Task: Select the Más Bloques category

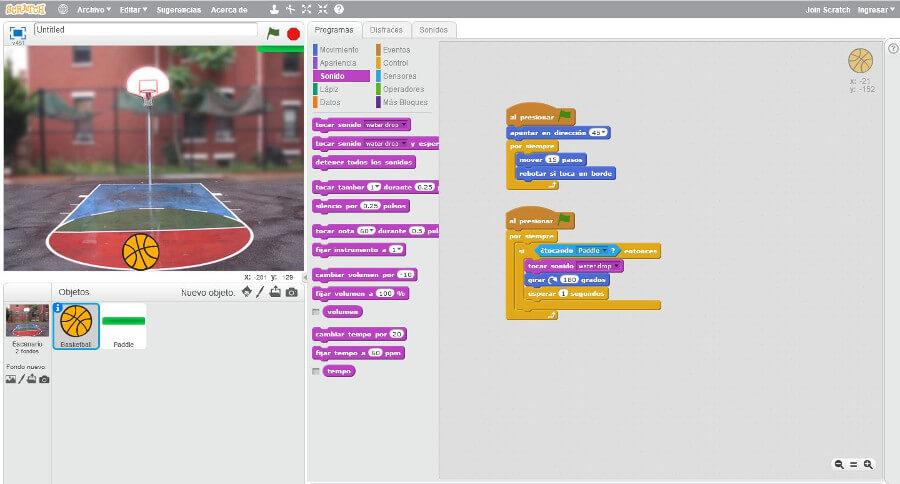Action: click(x=405, y=102)
